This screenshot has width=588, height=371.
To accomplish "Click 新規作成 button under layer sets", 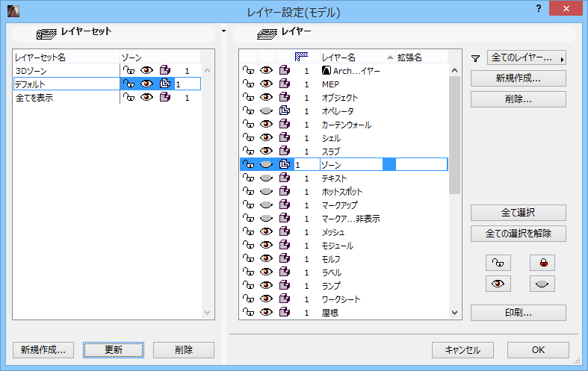I will pos(43,350).
